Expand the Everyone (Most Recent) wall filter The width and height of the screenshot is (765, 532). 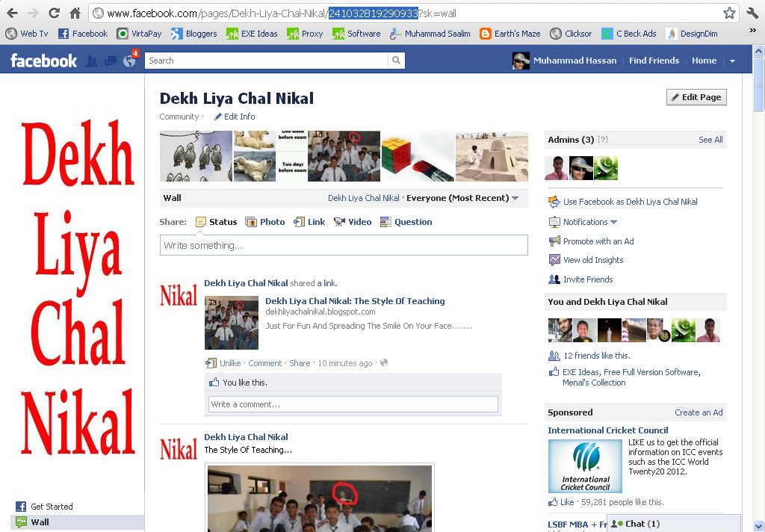(462, 198)
